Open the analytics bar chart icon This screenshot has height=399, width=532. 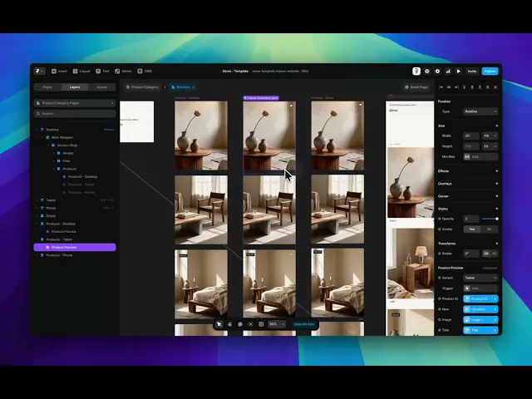click(448, 71)
